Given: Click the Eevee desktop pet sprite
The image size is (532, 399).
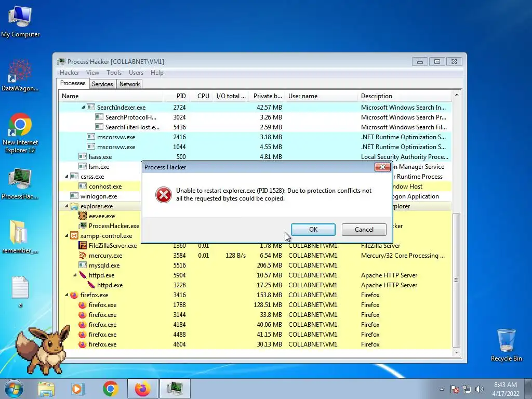Looking at the screenshot, I should tap(43, 350).
